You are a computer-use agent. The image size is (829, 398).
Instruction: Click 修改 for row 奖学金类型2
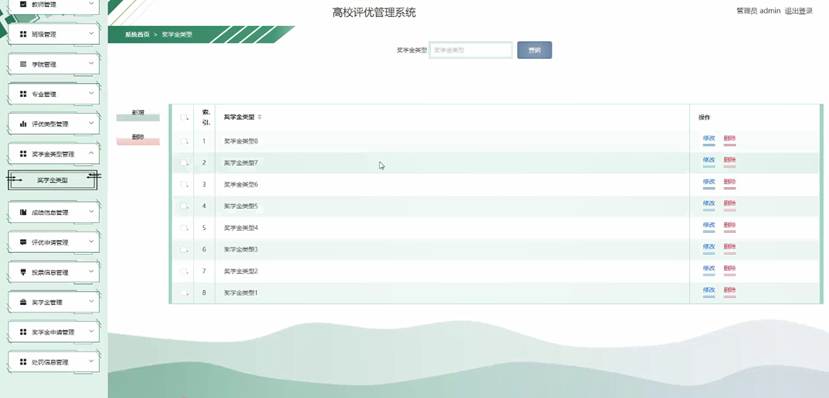point(708,269)
